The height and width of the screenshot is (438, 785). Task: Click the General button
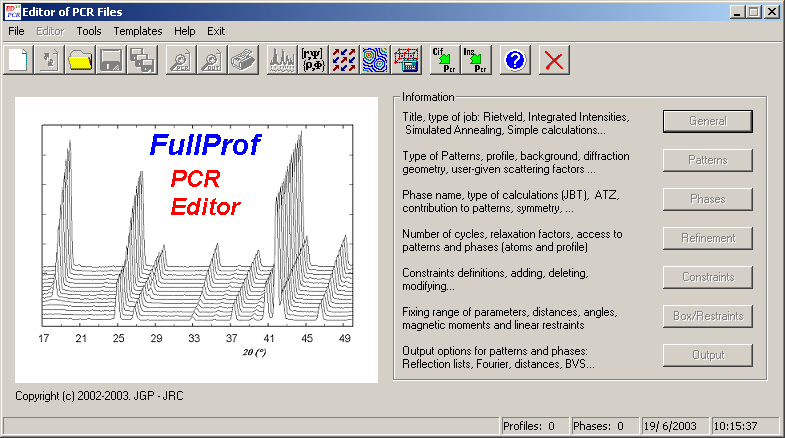tap(708, 121)
